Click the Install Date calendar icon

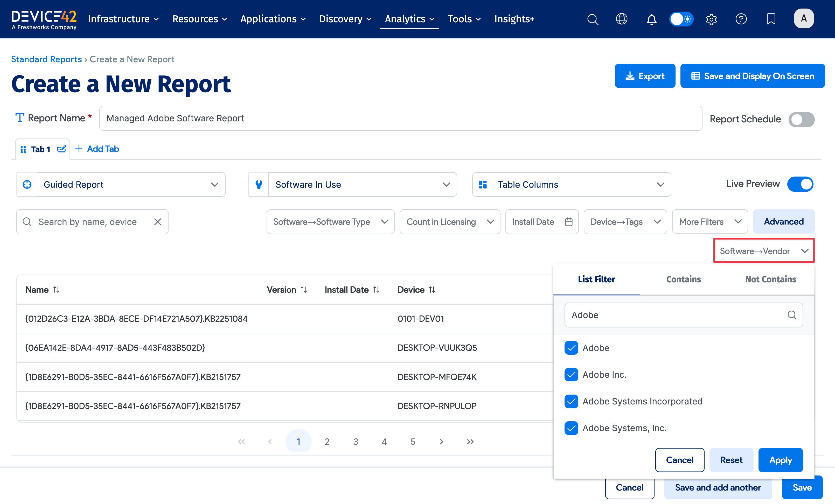(569, 221)
